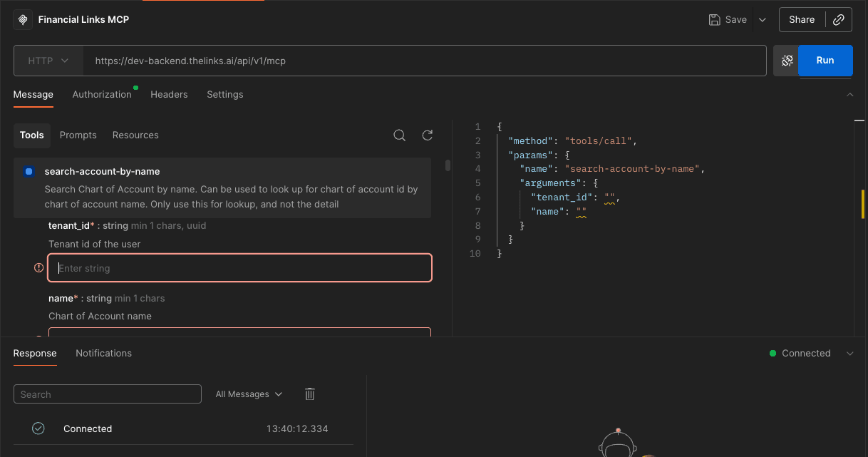868x457 pixels.
Task: Open the tools search magnifier icon
Action: click(x=399, y=135)
